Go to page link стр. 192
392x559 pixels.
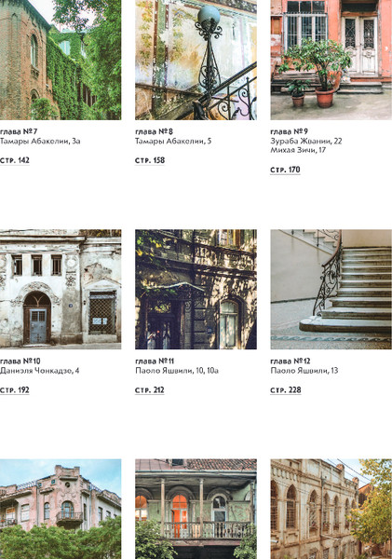click(15, 390)
